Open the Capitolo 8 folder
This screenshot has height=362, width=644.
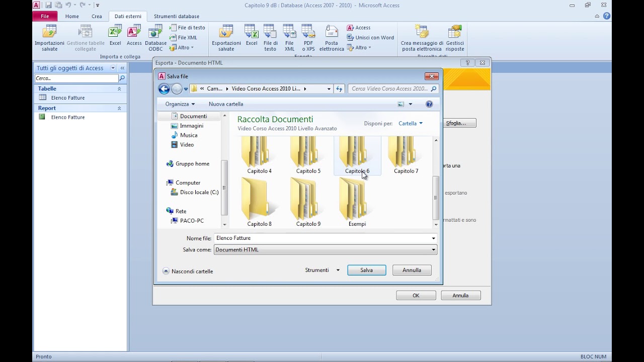tap(259, 202)
